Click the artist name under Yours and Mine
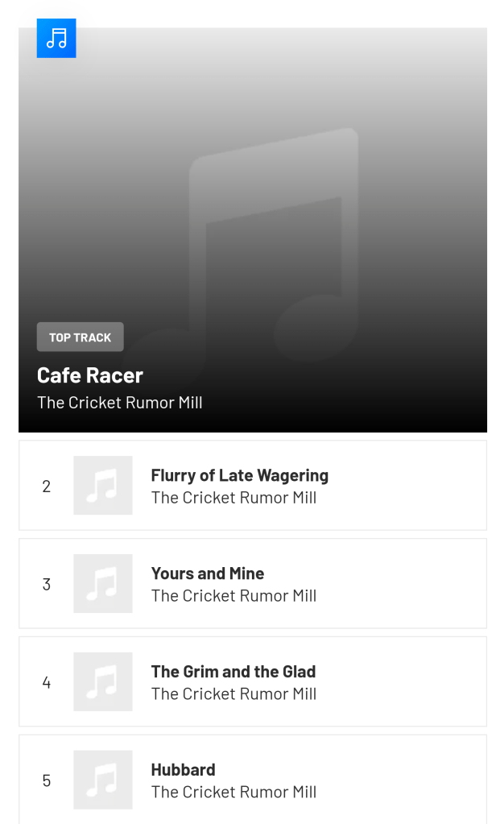504x824 pixels. point(233,596)
